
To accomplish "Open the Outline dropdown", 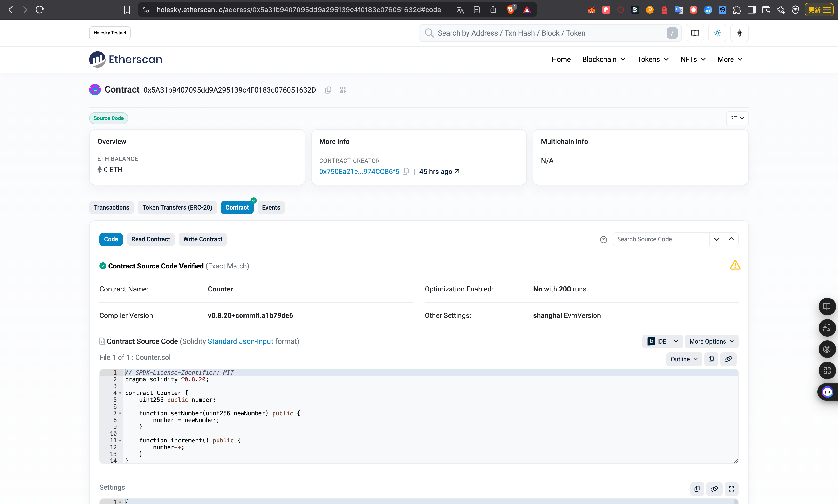I will [x=684, y=359].
